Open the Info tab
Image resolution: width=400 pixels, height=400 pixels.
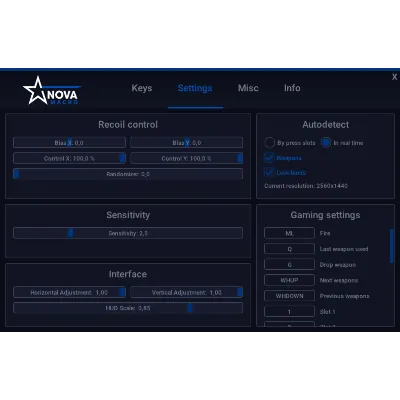pos(292,88)
